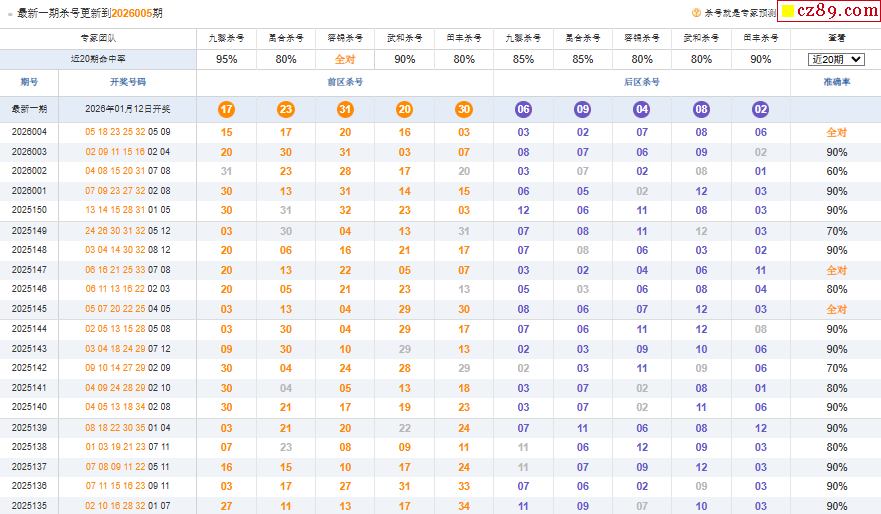
Task: Click the 专家团队 header cell
Action: click(98, 38)
